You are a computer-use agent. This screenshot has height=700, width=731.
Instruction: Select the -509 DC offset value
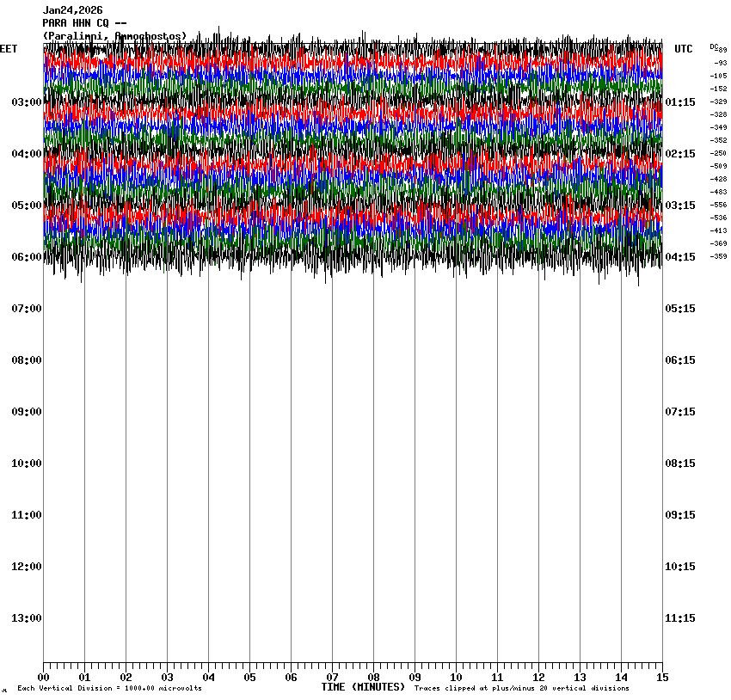(x=719, y=166)
